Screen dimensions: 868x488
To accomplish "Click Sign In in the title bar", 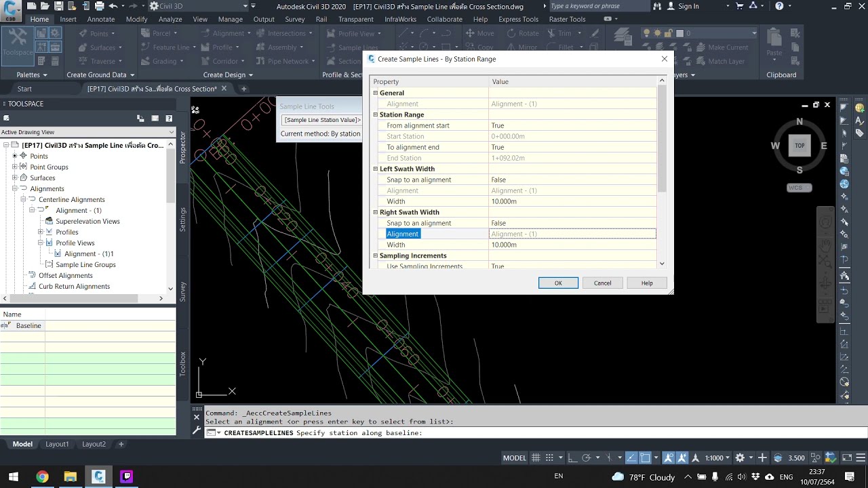I will [x=688, y=6].
